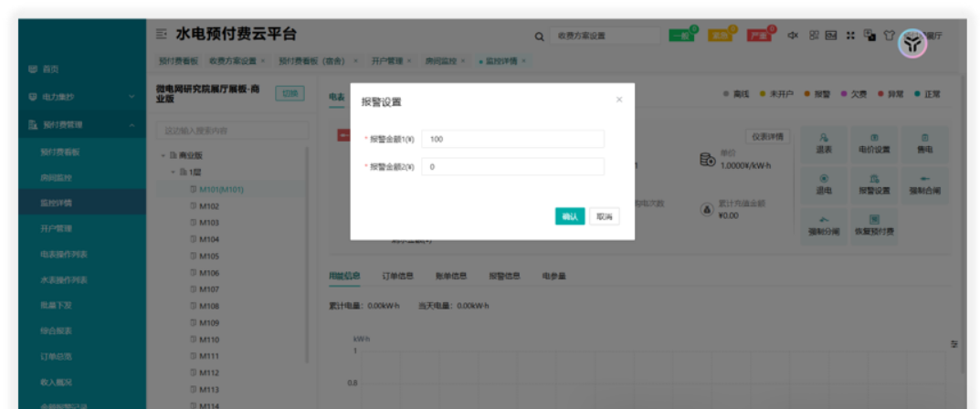Expand the 电力集抄 sidebar menu

coord(82,96)
